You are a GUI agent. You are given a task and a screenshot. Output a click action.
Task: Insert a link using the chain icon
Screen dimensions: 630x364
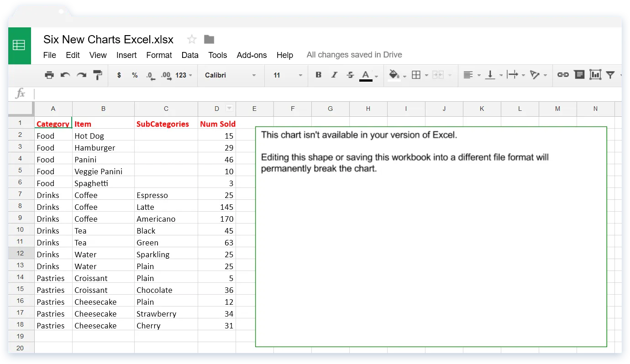tap(563, 75)
